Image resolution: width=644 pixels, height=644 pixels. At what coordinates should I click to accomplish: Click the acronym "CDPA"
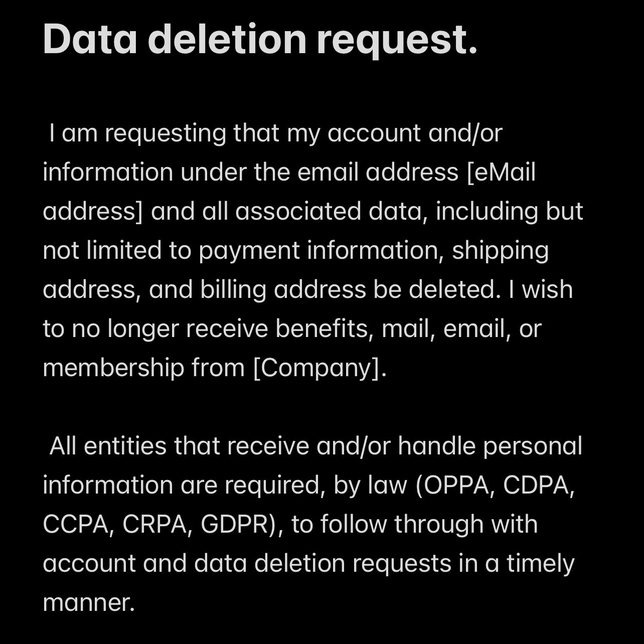[x=538, y=485]
